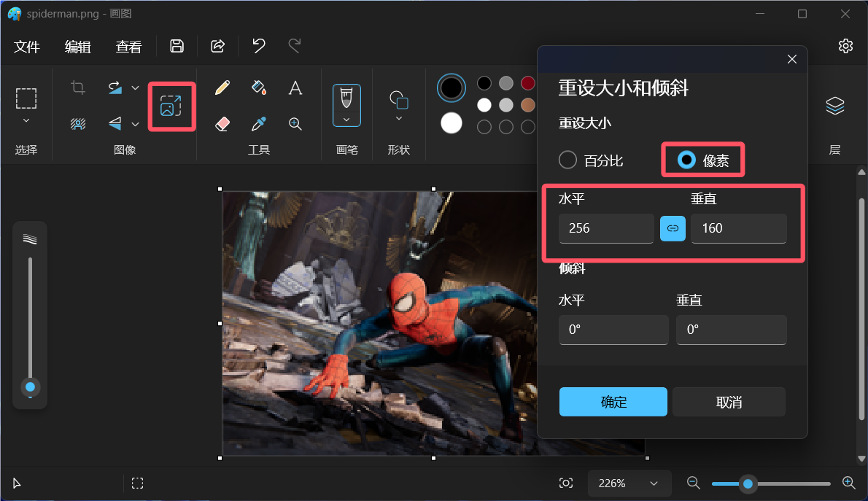Image resolution: width=868 pixels, height=501 pixels.
Task: Expand the shapes dropdown chevron
Action: coord(398,118)
